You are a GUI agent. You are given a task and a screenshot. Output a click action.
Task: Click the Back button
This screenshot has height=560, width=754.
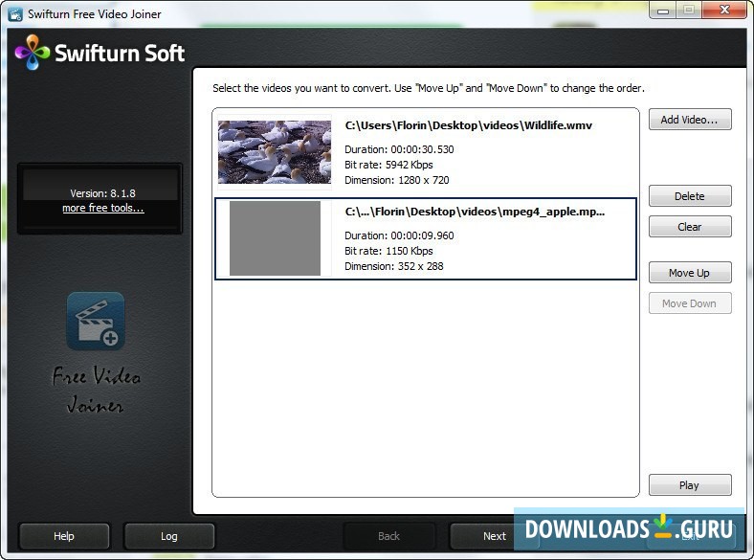coord(388,536)
